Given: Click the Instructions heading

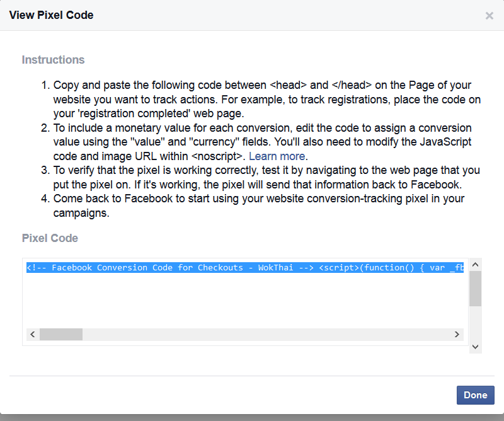Looking at the screenshot, I should click(x=53, y=60).
